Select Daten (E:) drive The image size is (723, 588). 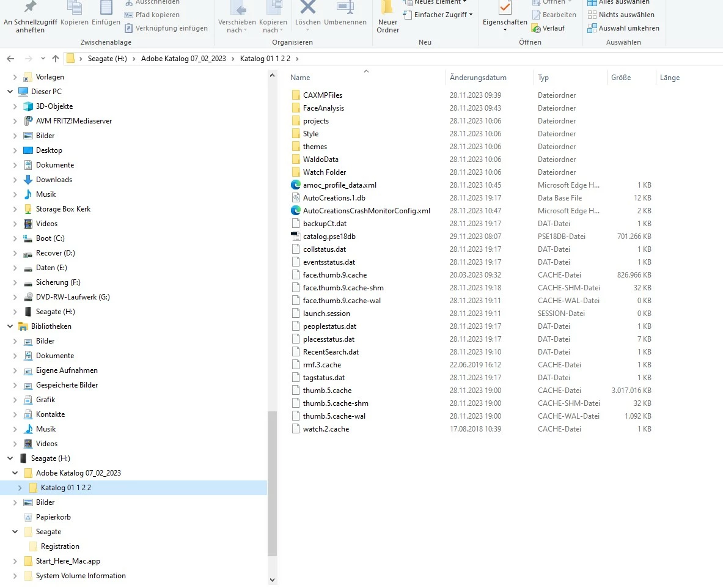click(x=51, y=268)
